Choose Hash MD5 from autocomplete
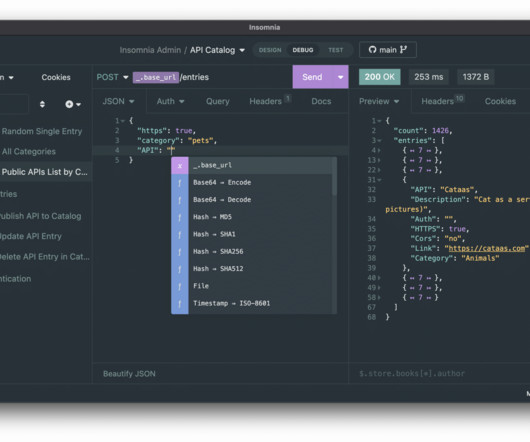Viewport: 530px width, 442px height. point(252,217)
